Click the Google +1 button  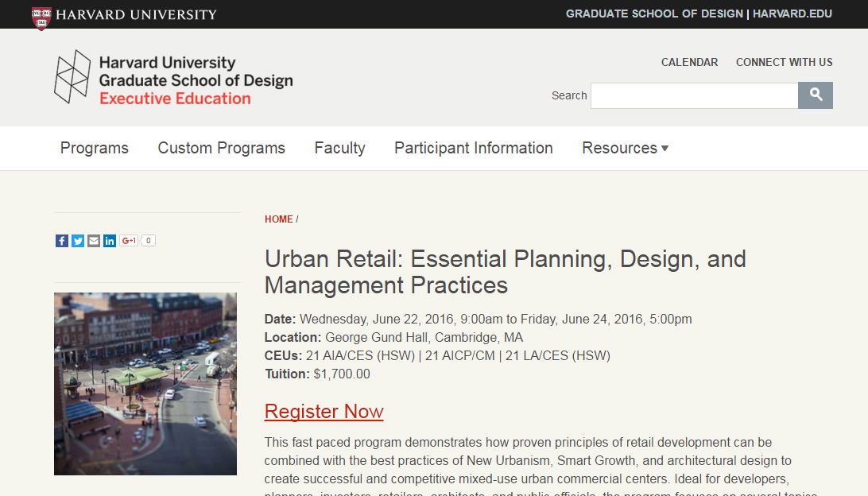click(129, 241)
